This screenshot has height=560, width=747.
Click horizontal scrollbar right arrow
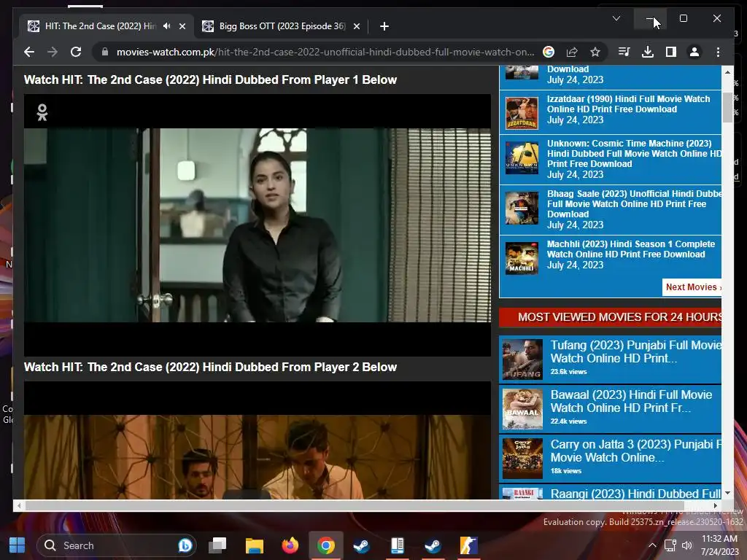(x=716, y=506)
